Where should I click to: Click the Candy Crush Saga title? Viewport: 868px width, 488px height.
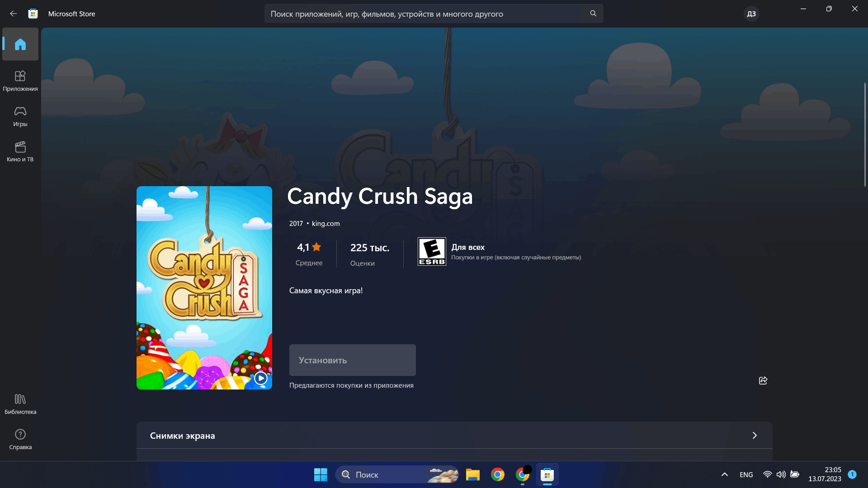[x=380, y=197]
